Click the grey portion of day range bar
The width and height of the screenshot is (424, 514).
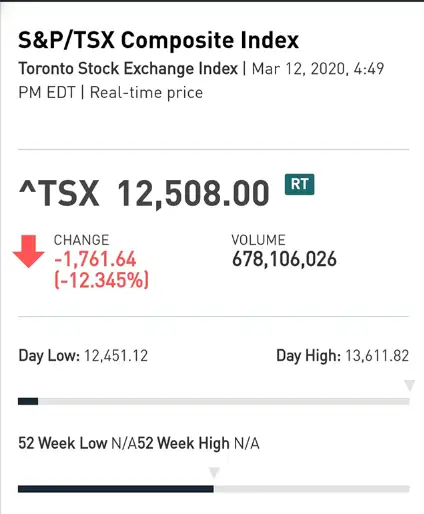click(224, 401)
